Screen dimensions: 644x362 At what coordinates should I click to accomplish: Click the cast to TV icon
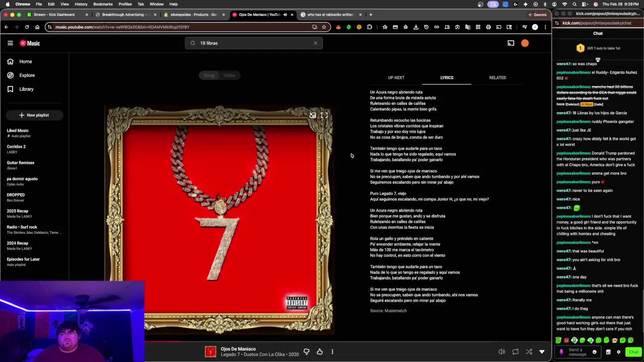pos(511,43)
